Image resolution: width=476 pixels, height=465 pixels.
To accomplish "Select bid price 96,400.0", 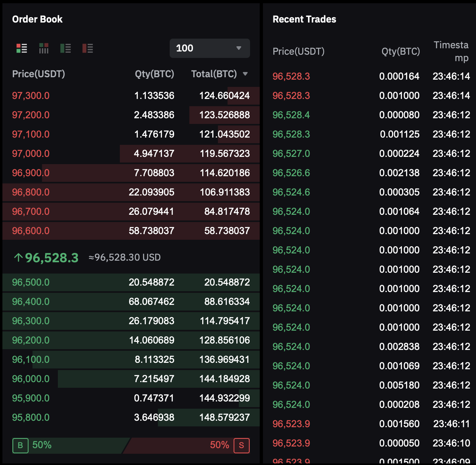I will (x=31, y=302).
